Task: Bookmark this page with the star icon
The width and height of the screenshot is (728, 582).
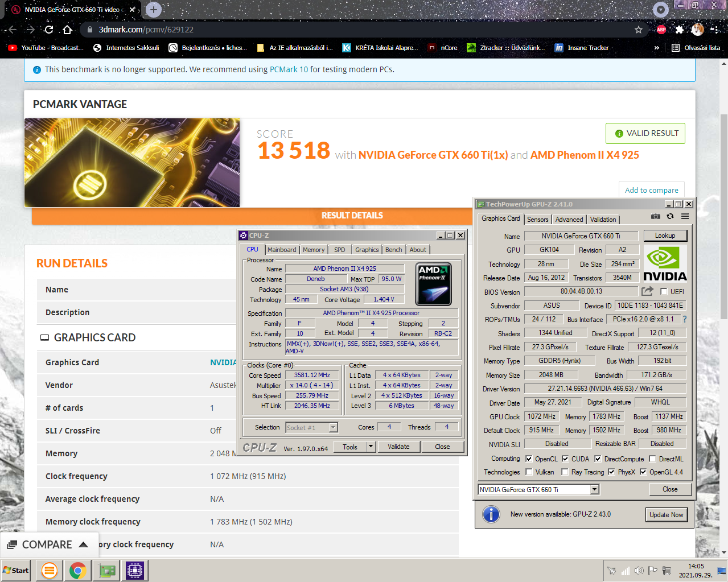Action: (x=639, y=30)
